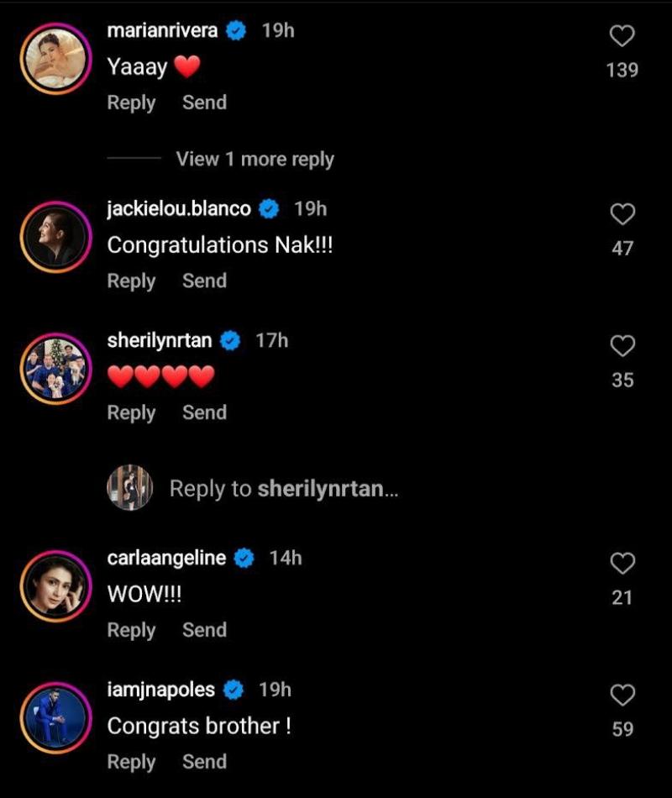The height and width of the screenshot is (798, 672).
Task: Like marianrivera's "Yaaay" comment
Action: click(622, 36)
